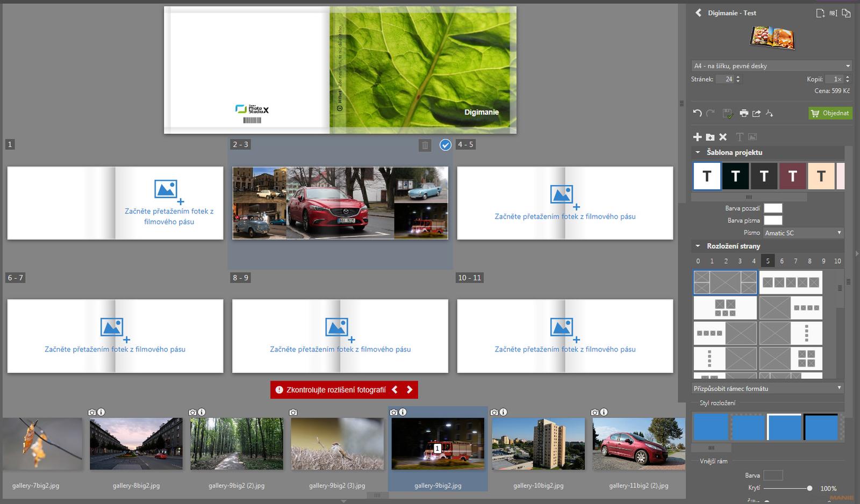Click the PDF export icon
This screenshot has height=504, width=860.
point(770,113)
